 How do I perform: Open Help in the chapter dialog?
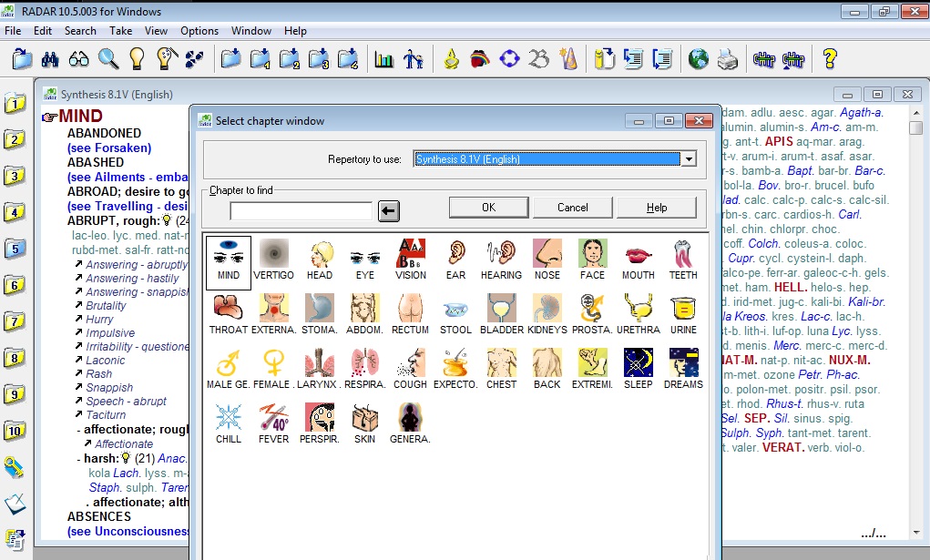pos(657,208)
